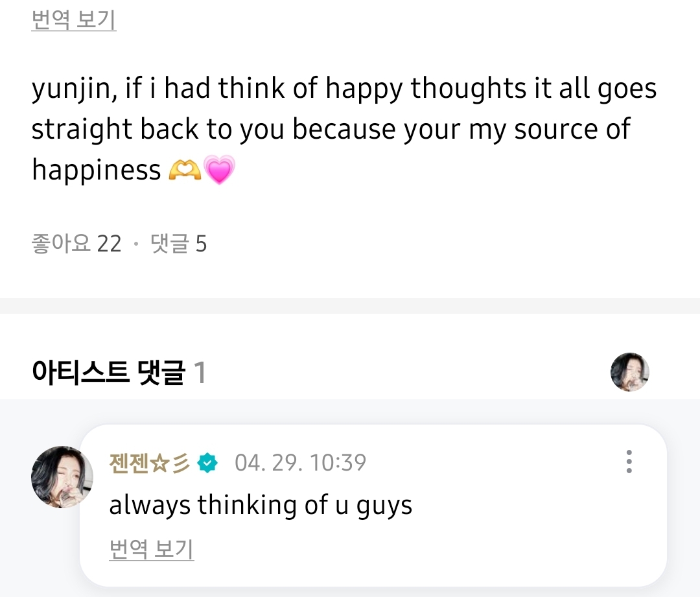Open the small artist avatar beside 아티스트 댓글
Image resolution: width=700 pixels, height=597 pixels.
click(x=629, y=372)
